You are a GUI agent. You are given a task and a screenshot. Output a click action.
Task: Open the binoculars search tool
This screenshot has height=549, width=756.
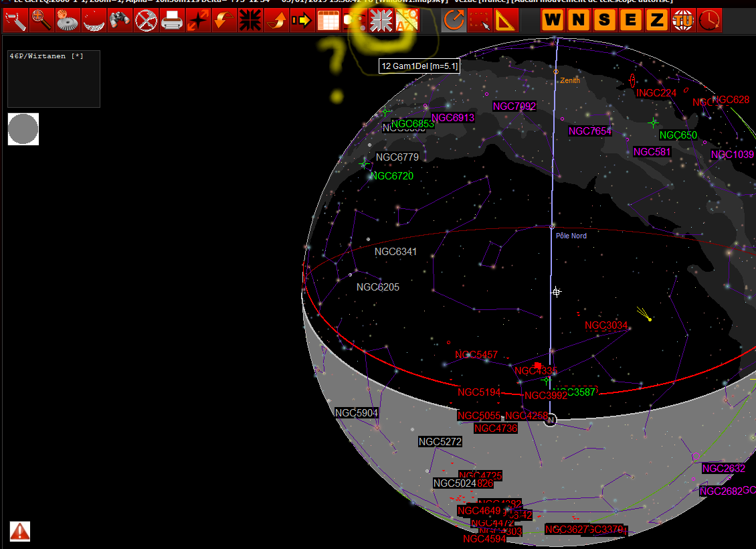point(119,21)
